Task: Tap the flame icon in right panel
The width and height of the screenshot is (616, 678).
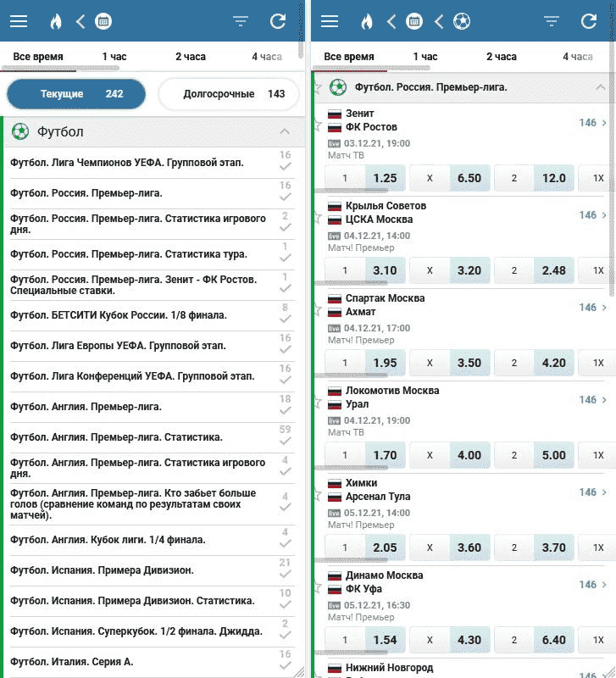Action: tap(367, 21)
